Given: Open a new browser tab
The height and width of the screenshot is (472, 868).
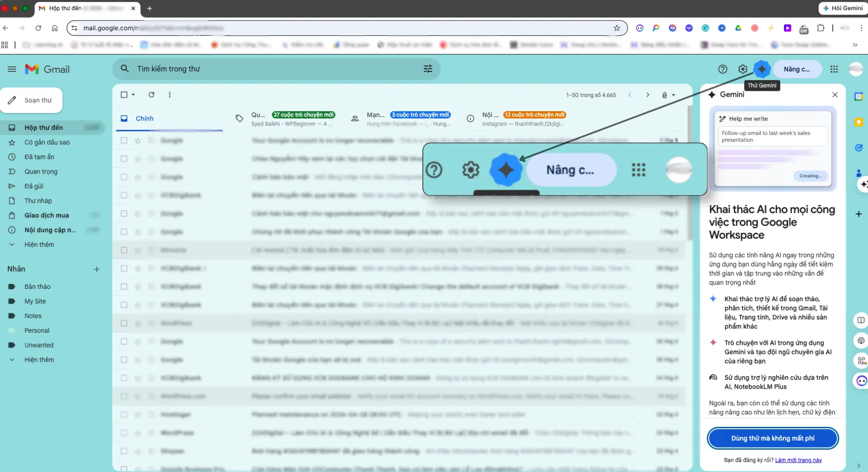Looking at the screenshot, I should [x=150, y=8].
